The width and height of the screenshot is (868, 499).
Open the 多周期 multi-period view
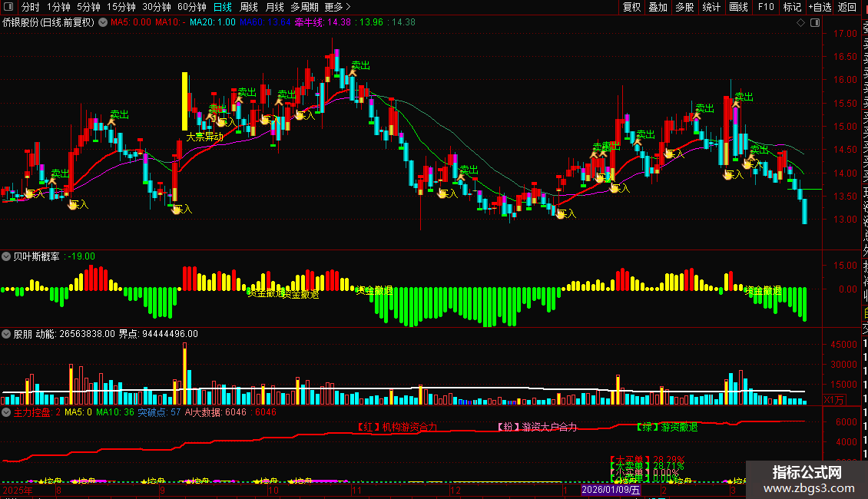pos(304,7)
